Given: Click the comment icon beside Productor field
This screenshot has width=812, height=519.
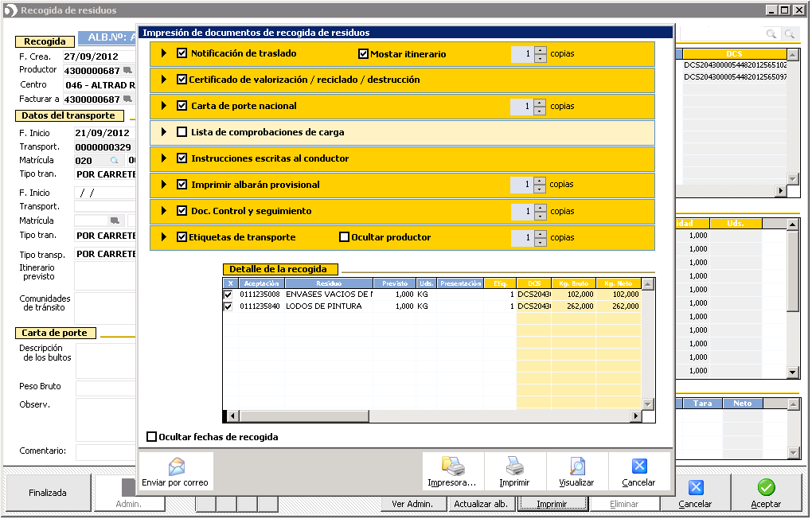Looking at the screenshot, I should (x=127, y=70).
